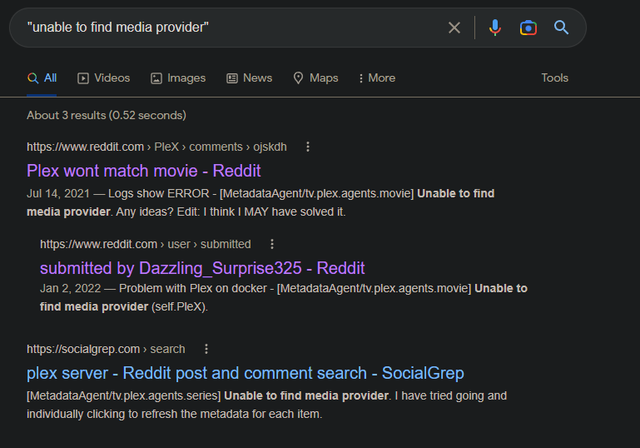Submit search with the magnifying glass icon
Image resolution: width=640 pixels, height=448 pixels.
(x=561, y=28)
